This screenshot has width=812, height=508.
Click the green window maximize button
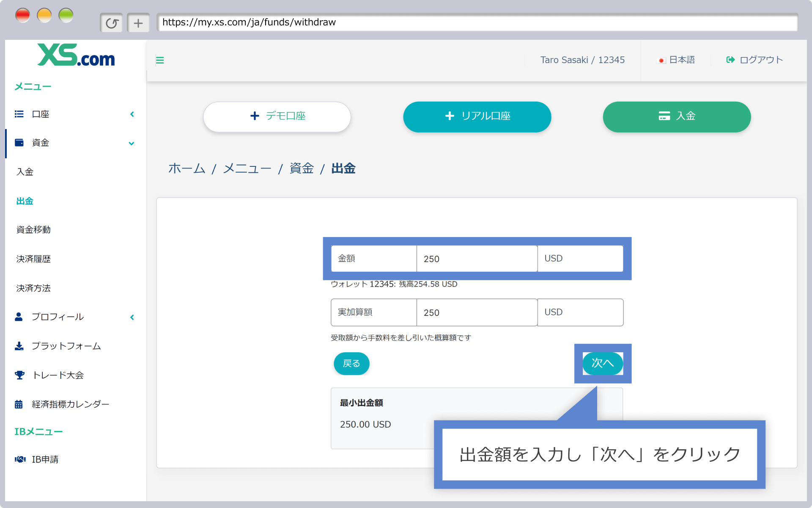[x=66, y=16]
